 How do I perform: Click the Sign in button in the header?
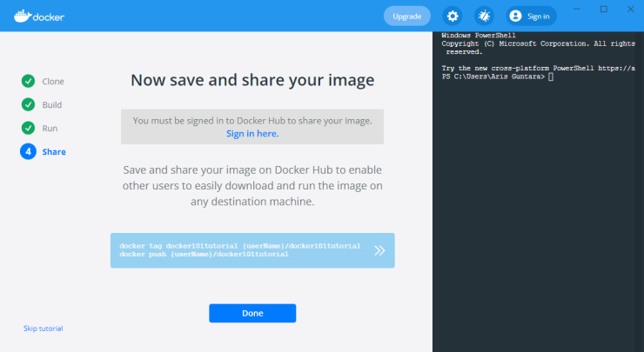(x=531, y=16)
